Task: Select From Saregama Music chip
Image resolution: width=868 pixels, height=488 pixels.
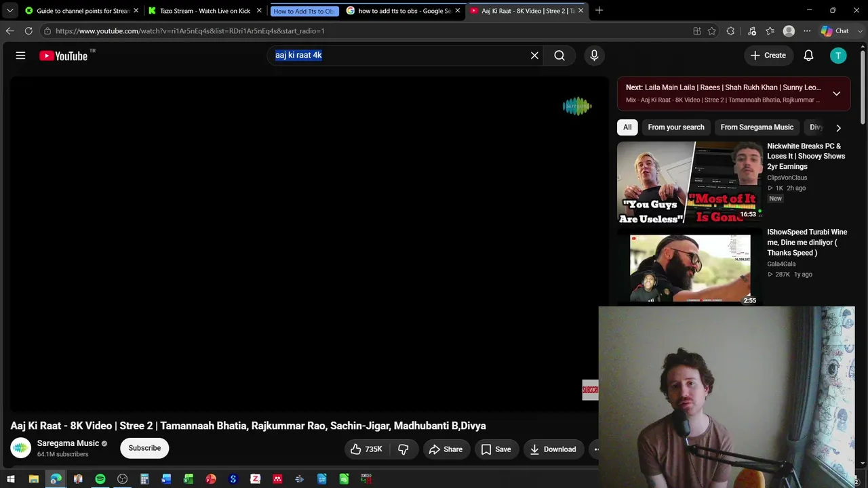Action: [x=757, y=127]
